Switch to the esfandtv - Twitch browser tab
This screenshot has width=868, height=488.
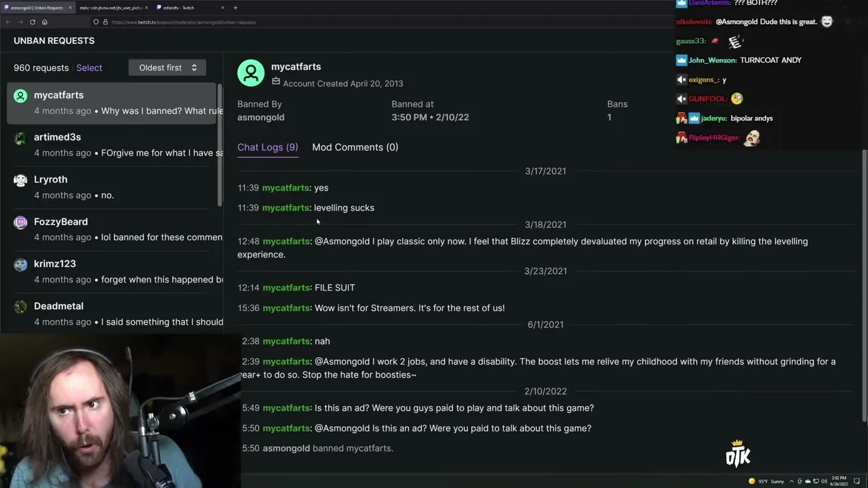(x=191, y=7)
